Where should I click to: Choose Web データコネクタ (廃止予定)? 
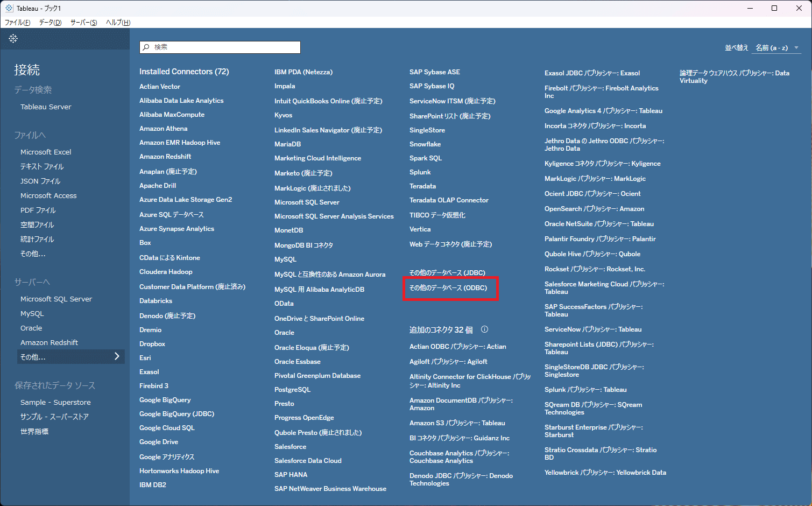451,244
